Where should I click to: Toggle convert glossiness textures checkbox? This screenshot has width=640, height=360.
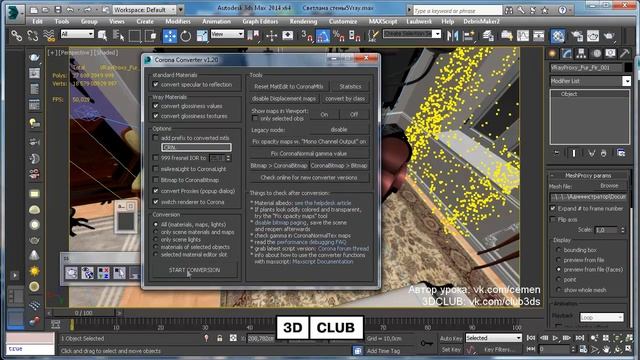pos(156,116)
